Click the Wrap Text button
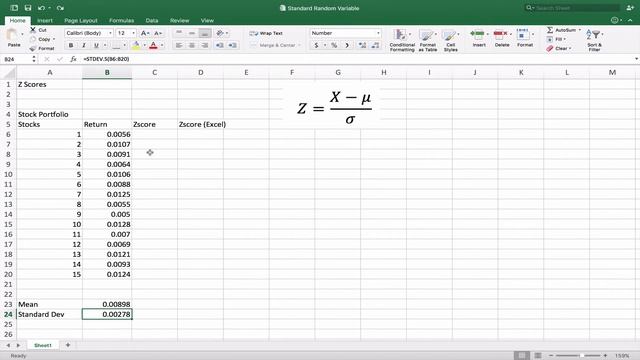 click(x=266, y=33)
